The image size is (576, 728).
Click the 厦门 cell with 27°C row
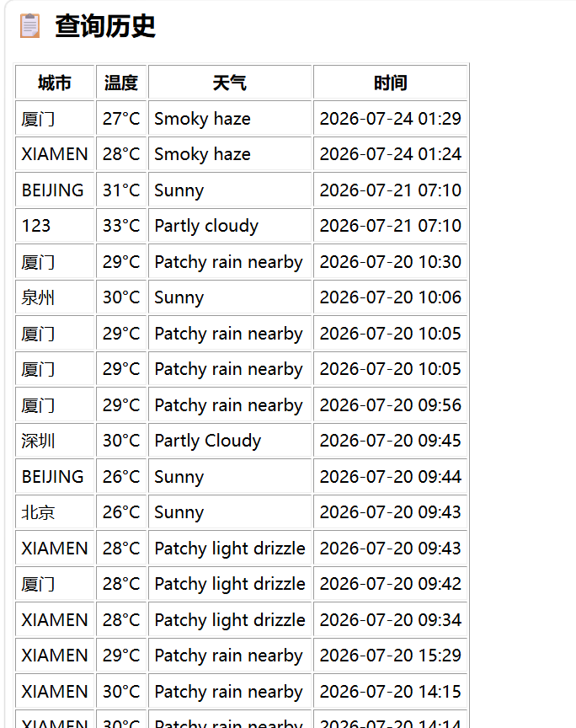pos(55,119)
